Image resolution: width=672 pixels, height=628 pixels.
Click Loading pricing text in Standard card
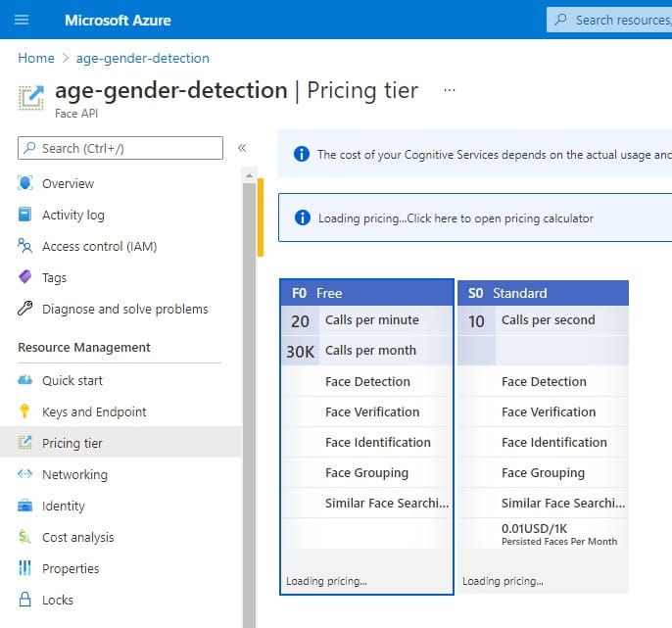click(503, 581)
